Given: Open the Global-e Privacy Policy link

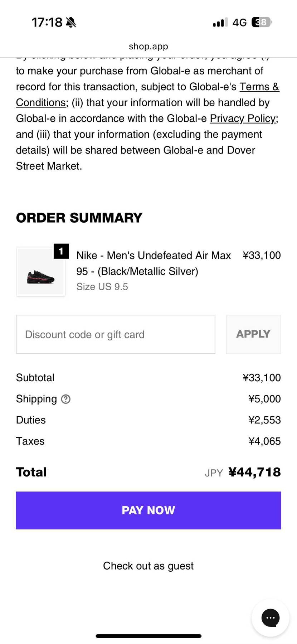Looking at the screenshot, I should pyautogui.click(x=243, y=118).
